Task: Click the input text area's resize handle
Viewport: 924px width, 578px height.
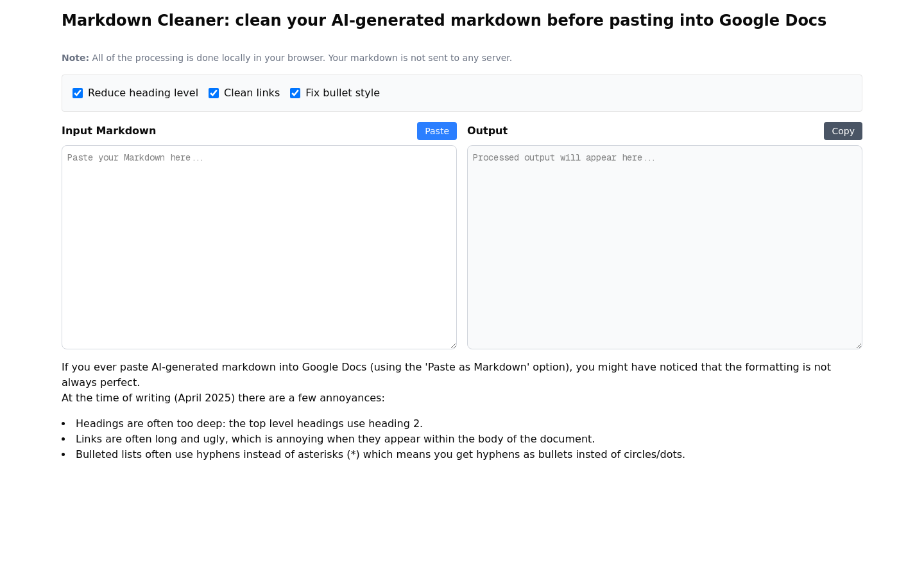Action: tap(453, 346)
